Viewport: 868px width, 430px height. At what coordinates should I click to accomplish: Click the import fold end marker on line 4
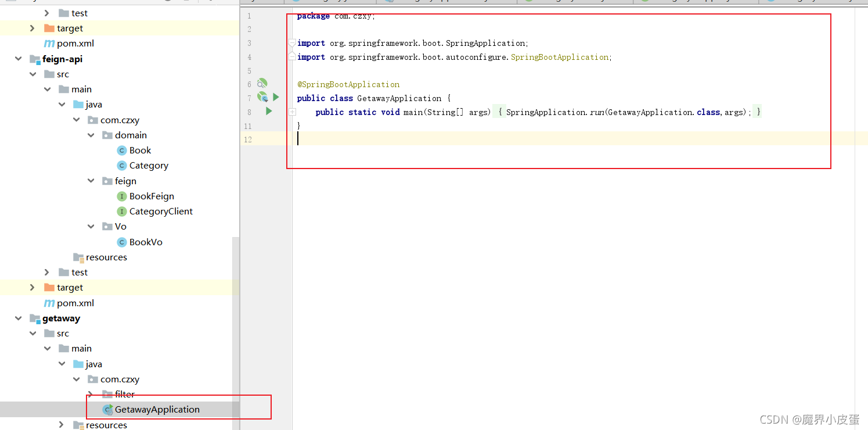[x=293, y=56]
